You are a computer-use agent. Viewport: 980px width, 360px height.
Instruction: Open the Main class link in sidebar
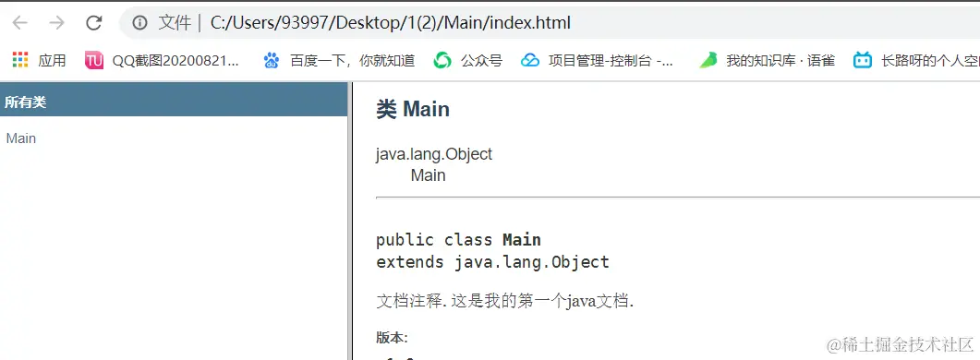[21, 138]
